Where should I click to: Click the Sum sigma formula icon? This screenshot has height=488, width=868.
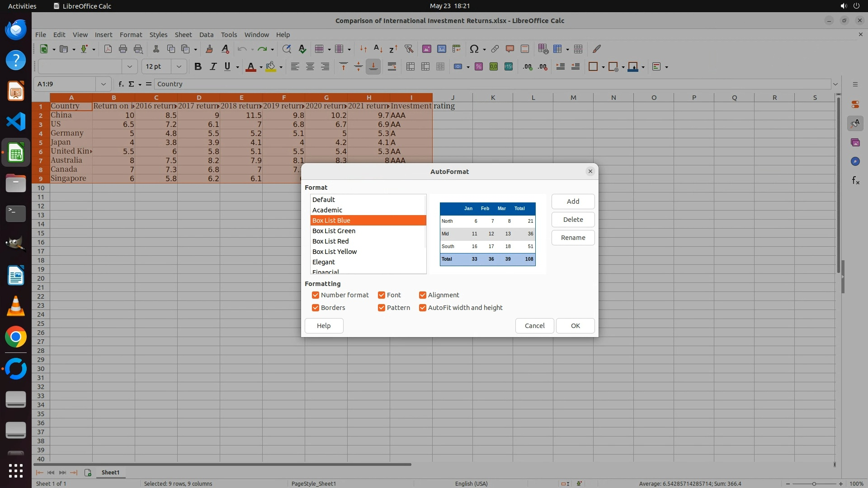(132, 84)
